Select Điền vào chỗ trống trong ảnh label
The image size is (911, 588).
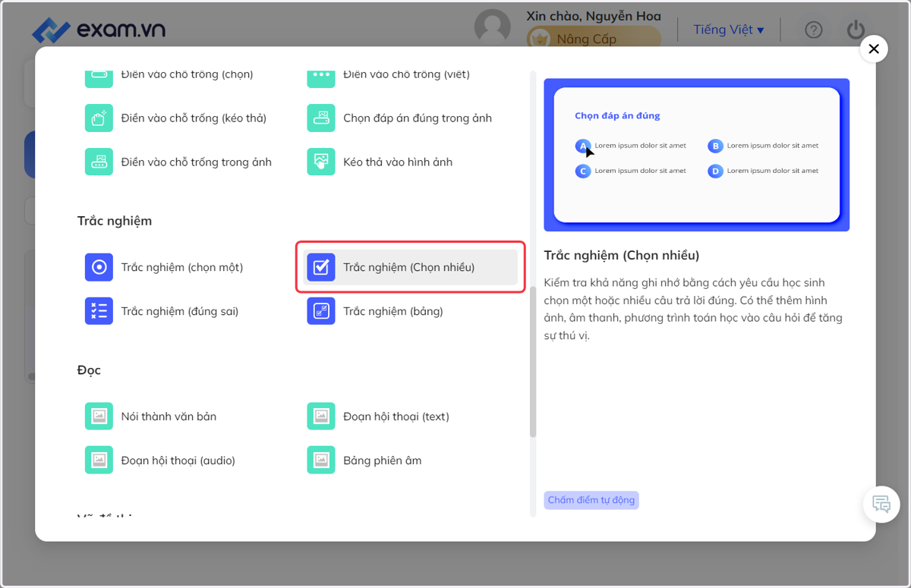(x=197, y=162)
